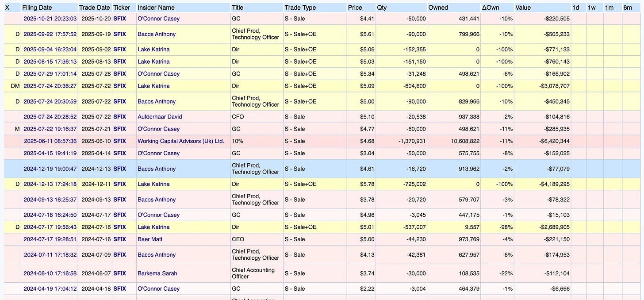The height and width of the screenshot is (300, 644).
Task: Click the ΔOwn column header
Action: (x=490, y=8)
